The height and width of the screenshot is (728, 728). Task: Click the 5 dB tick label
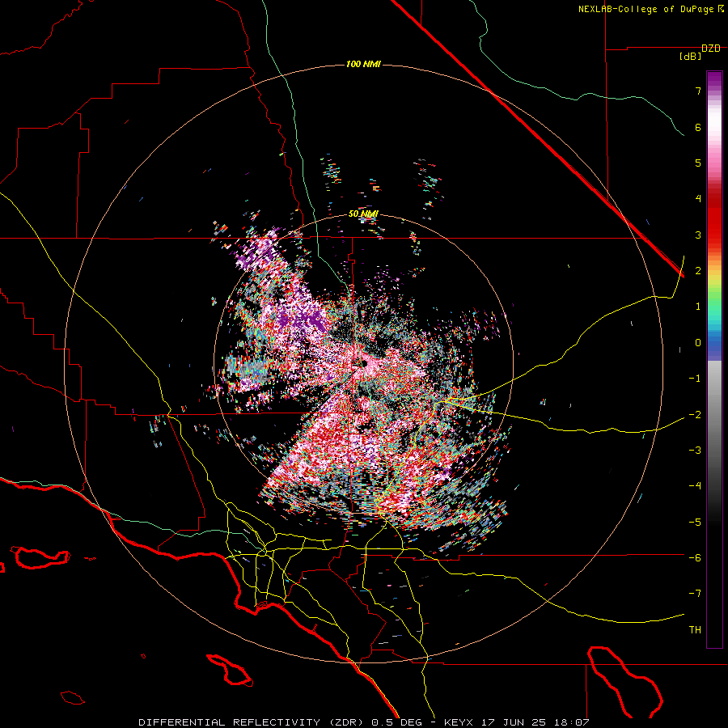coord(698,163)
